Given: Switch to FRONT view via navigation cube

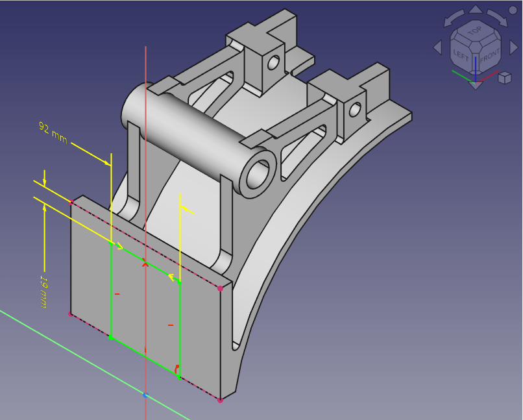Looking at the screenshot, I should tap(489, 55).
